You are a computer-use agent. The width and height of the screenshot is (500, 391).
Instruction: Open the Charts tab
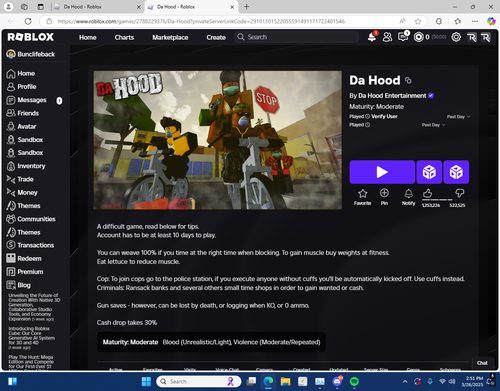pos(124,37)
